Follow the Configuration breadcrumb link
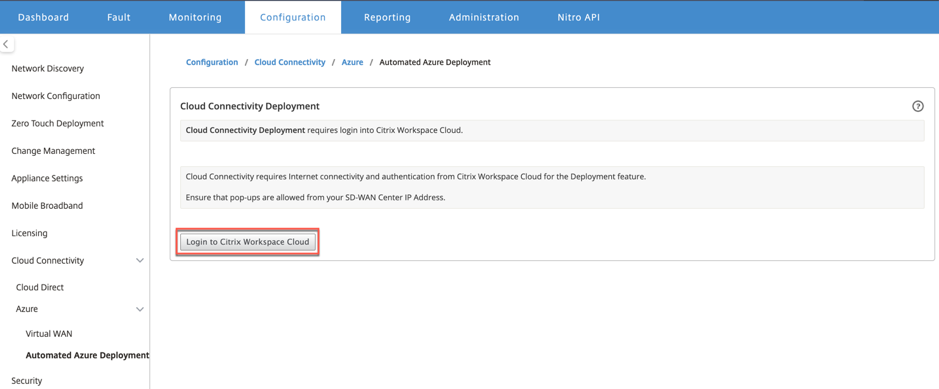Viewport: 939px width, 389px height. 212,62
